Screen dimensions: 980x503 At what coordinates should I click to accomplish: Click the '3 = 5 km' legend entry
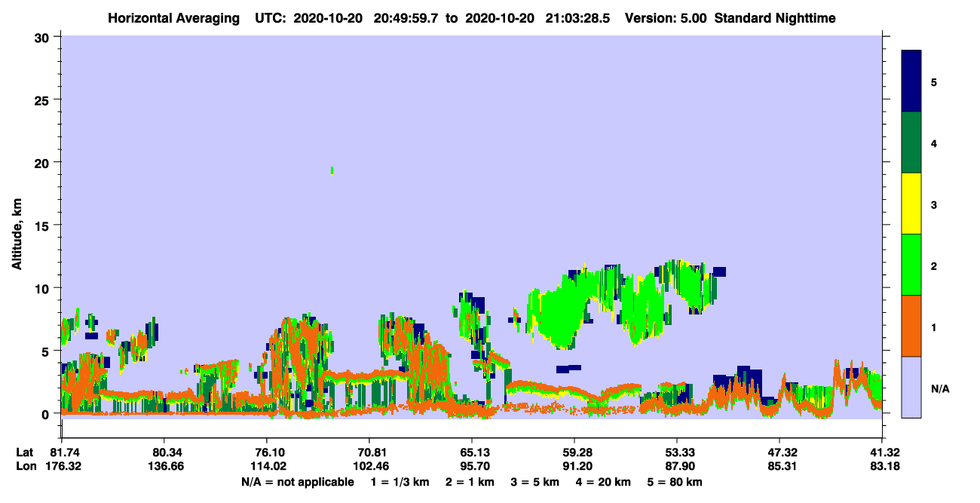point(534,482)
